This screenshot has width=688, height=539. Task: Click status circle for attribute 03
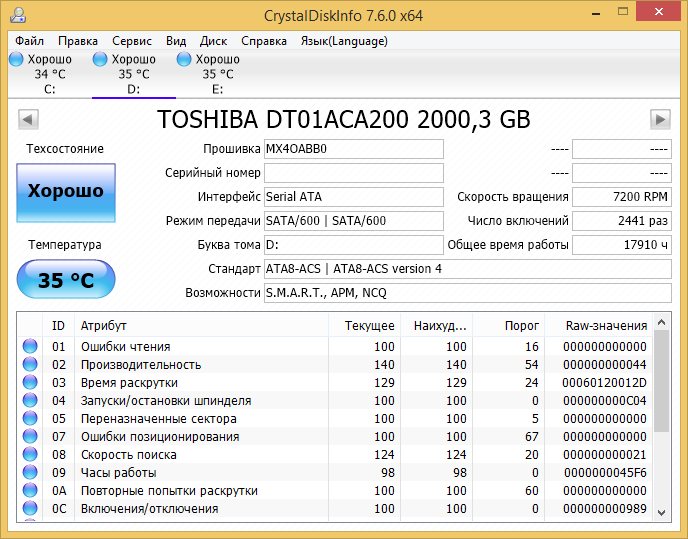click(30, 382)
